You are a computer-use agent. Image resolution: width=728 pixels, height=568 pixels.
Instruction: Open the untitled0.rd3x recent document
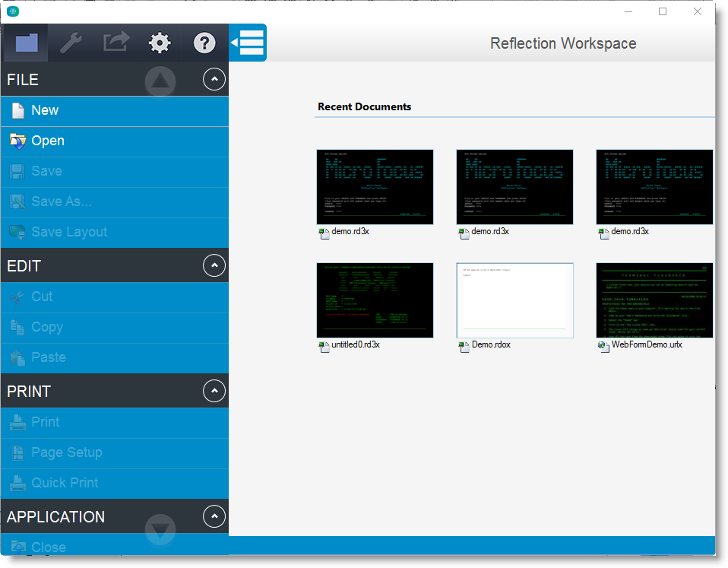[375, 300]
